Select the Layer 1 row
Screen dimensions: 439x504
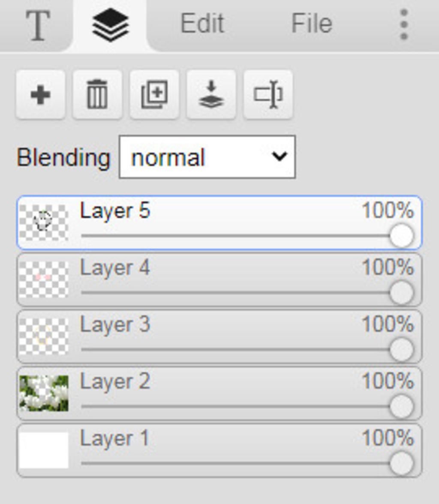coord(219,451)
